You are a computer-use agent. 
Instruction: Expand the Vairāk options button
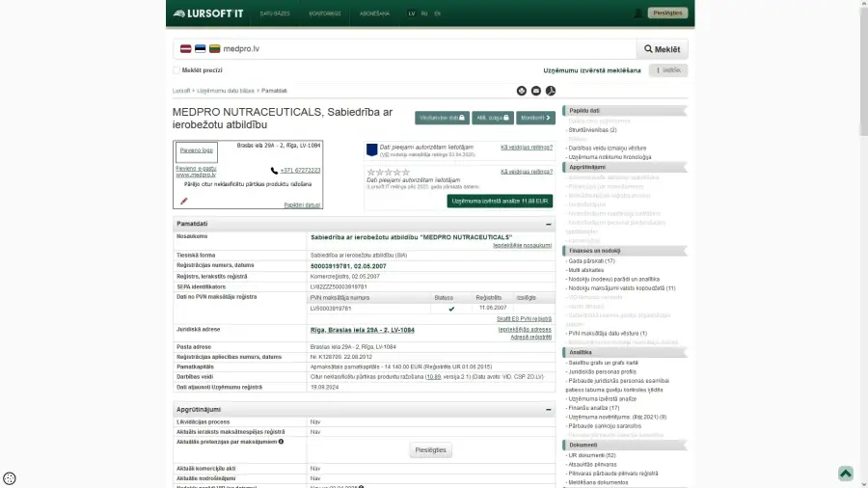point(668,70)
